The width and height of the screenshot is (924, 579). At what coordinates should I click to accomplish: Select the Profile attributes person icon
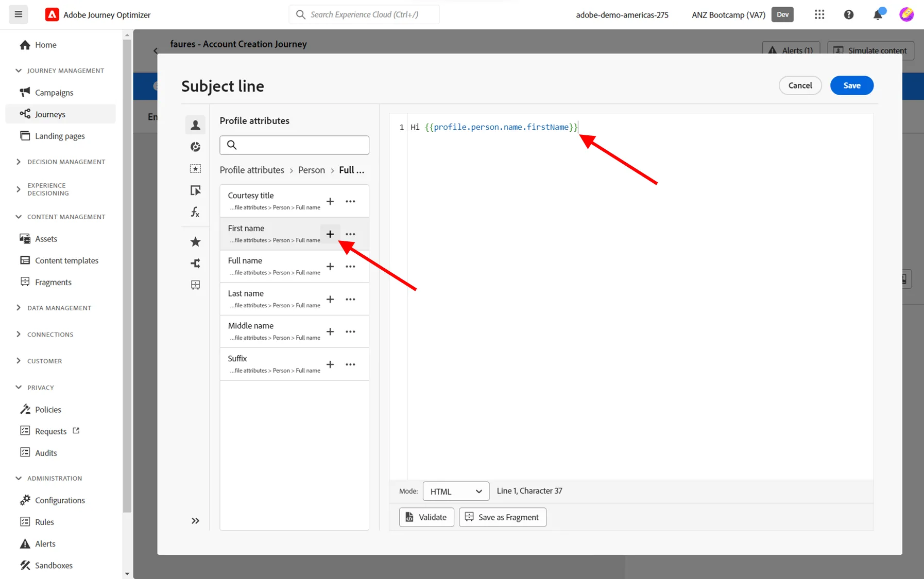click(x=195, y=125)
